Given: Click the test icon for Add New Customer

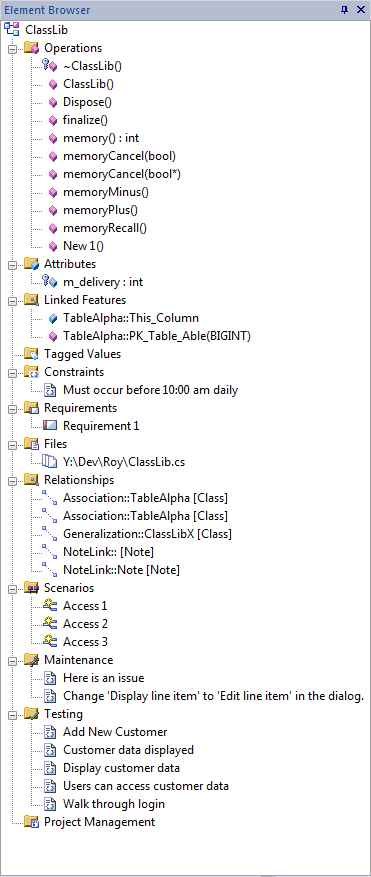Looking at the screenshot, I should pyautogui.click(x=51, y=732).
